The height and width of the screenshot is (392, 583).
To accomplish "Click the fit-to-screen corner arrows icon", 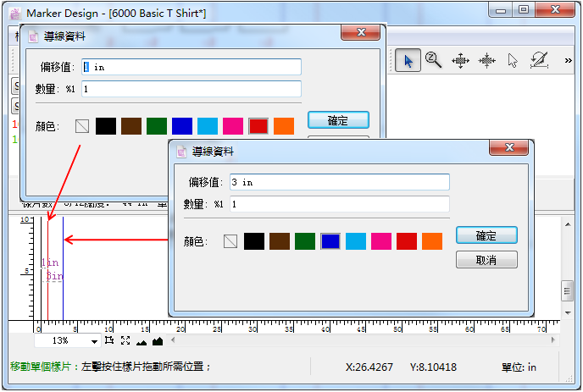I will coord(125,340).
